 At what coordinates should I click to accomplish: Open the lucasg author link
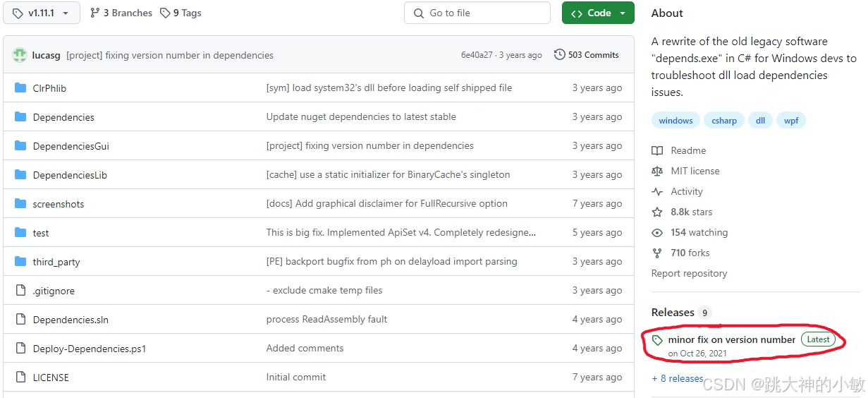[47, 55]
